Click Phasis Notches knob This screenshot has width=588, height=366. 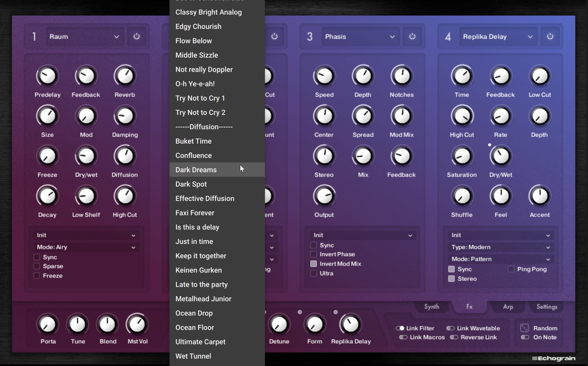pos(402,76)
